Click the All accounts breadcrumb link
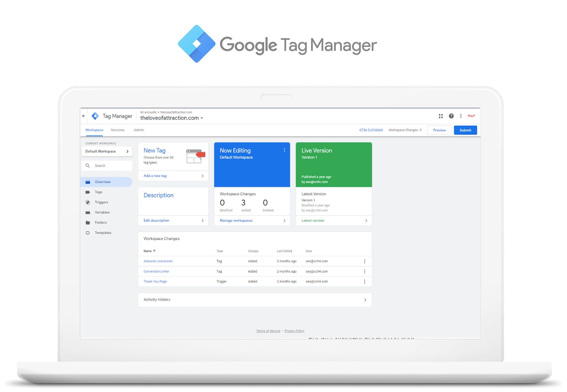The height and width of the screenshot is (392, 567). 148,112
